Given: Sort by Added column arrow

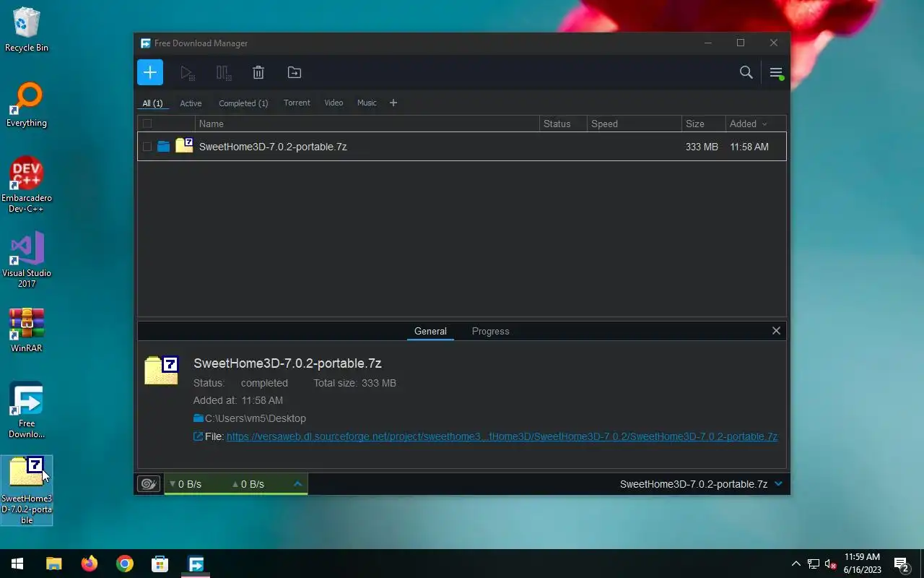Looking at the screenshot, I should point(764,124).
